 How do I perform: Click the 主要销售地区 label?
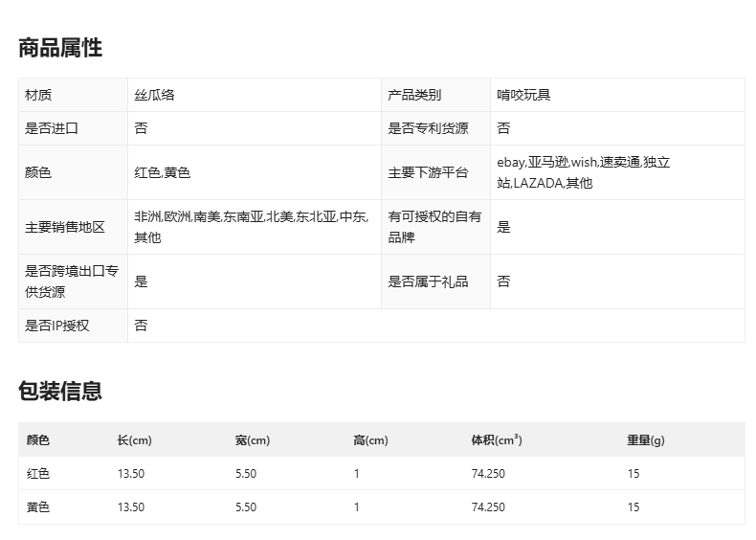tap(65, 227)
